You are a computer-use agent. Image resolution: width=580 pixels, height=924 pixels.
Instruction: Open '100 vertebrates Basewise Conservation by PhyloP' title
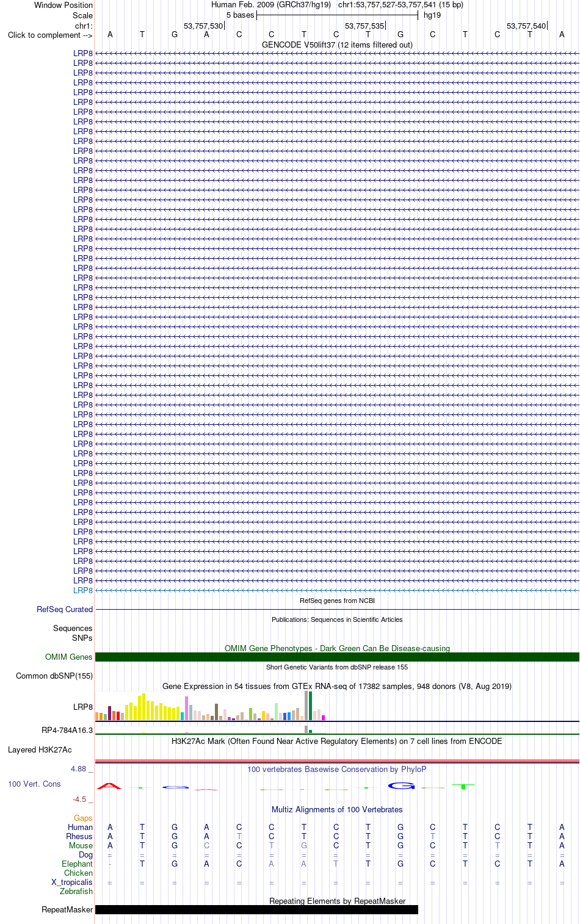click(x=337, y=769)
